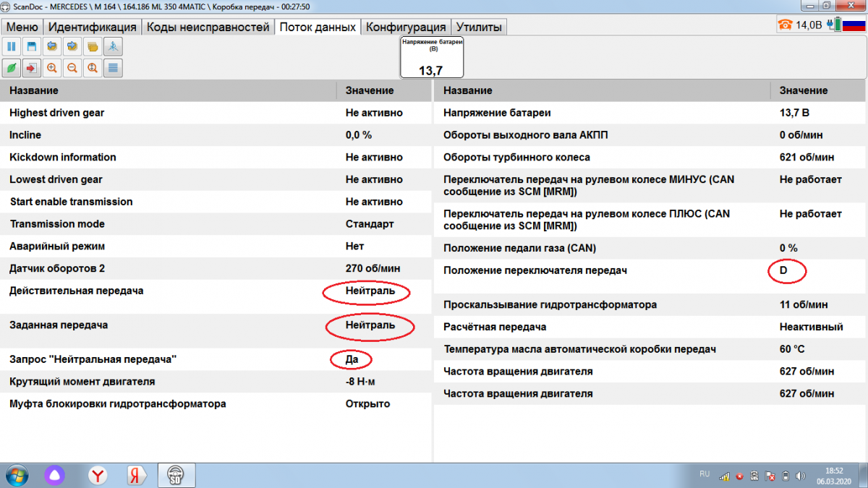Select the Highest driven gear row
Screen dimensions: 868x488
(216, 113)
